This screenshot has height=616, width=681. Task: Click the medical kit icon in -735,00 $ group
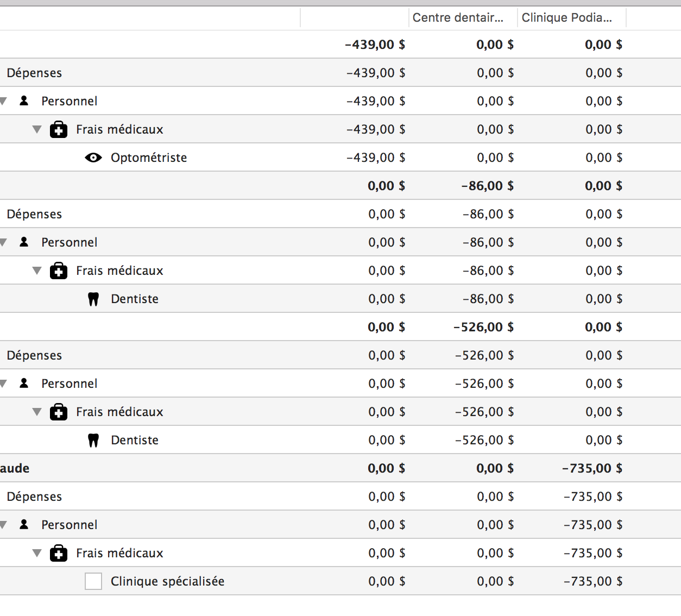point(59,553)
